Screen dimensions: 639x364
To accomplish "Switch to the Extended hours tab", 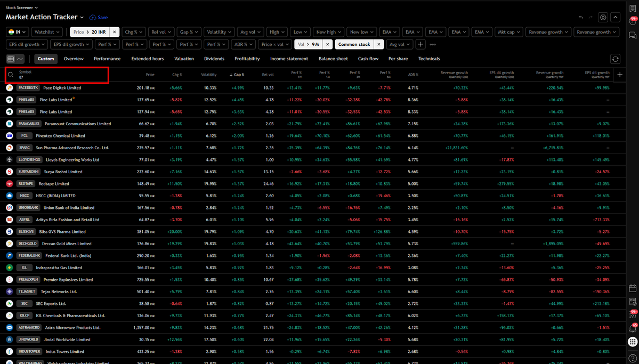I will (148, 59).
